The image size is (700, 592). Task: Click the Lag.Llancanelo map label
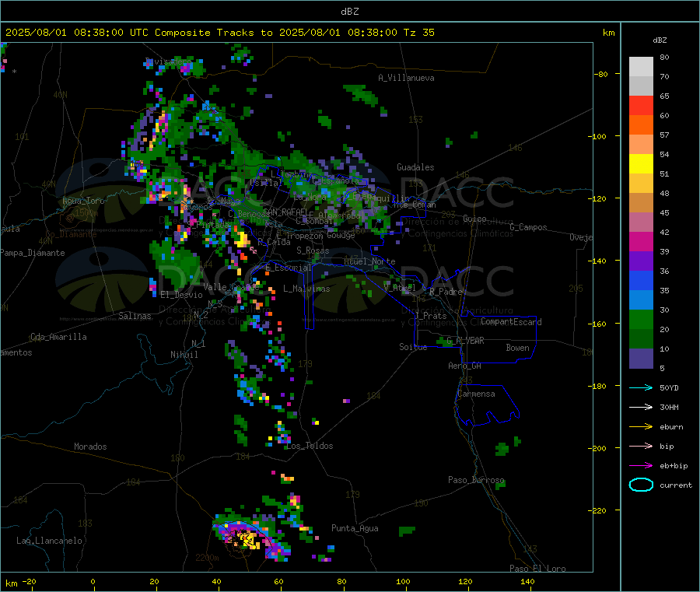[49, 541]
